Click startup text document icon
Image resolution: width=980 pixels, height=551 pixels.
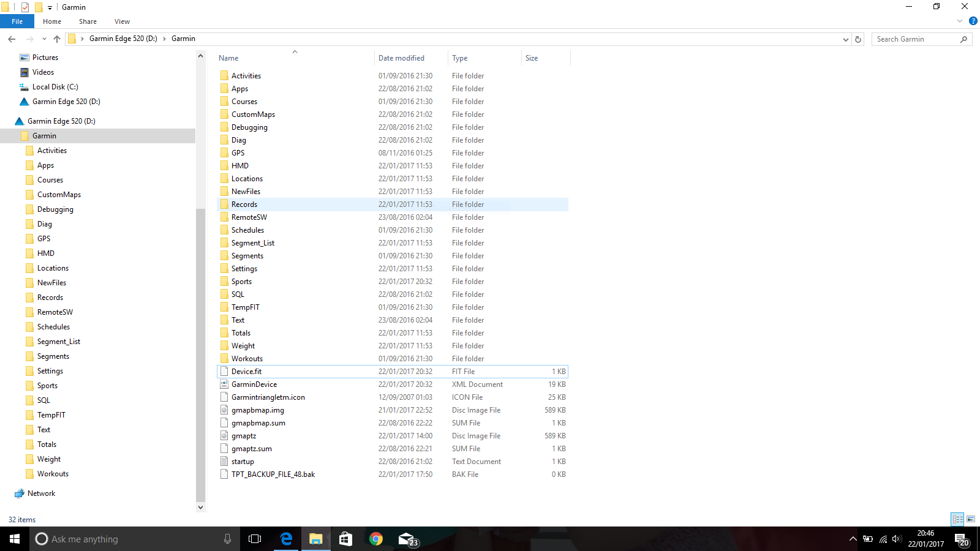[224, 462]
